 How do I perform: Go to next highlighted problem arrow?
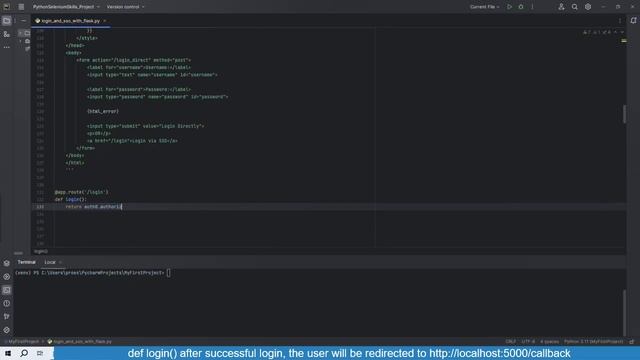tap(622, 32)
